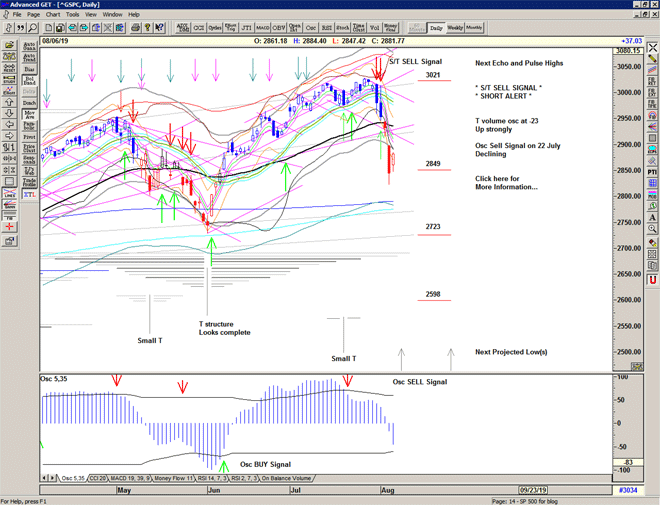The image size is (660, 505).
Task: Click the down arrow scroll icon
Action: (x=10, y=113)
